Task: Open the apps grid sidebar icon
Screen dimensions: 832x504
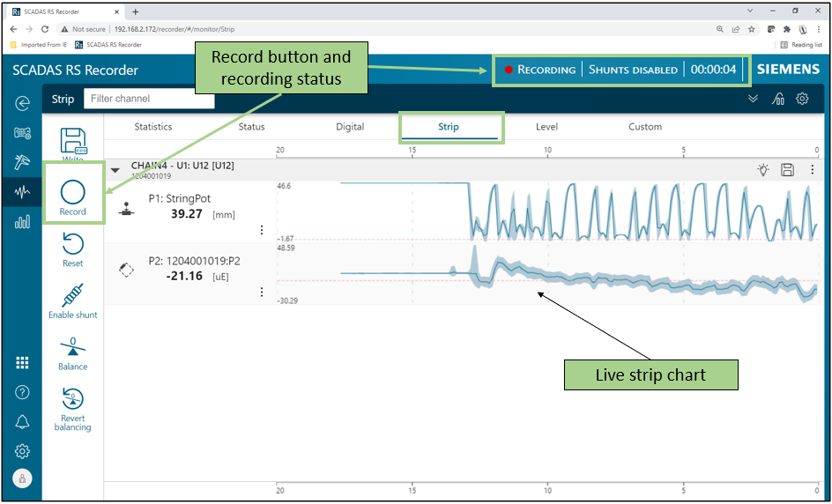Action: coord(22,362)
